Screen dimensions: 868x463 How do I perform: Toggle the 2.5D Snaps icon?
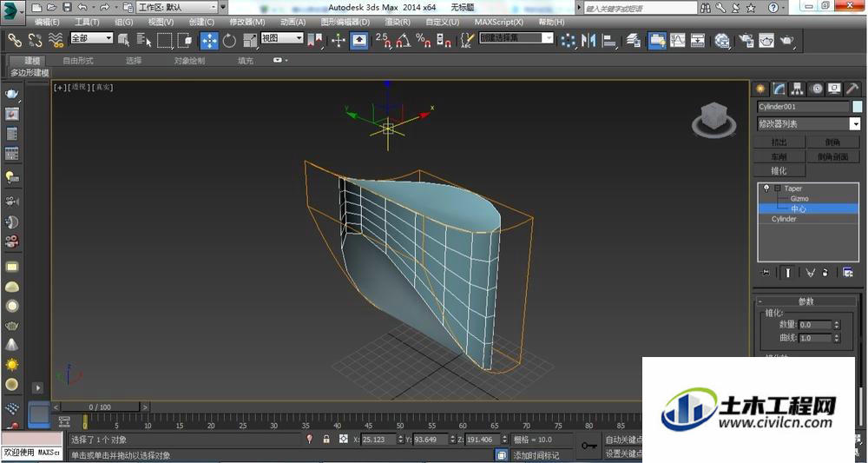383,40
